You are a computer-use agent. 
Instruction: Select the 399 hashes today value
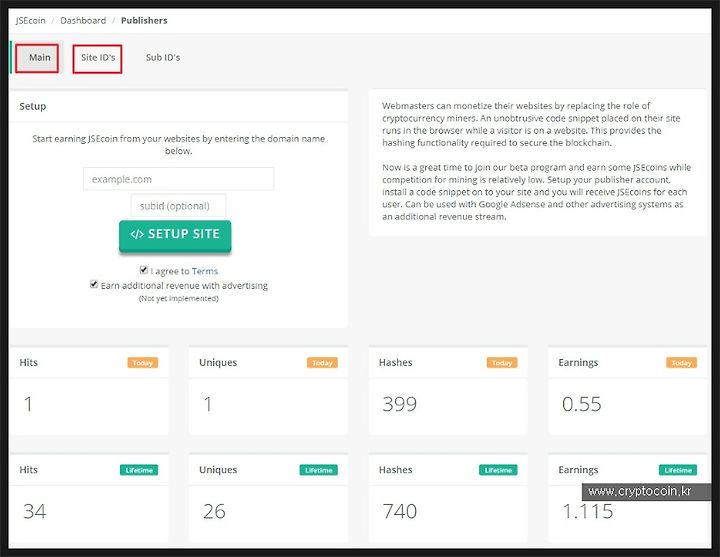[399, 404]
